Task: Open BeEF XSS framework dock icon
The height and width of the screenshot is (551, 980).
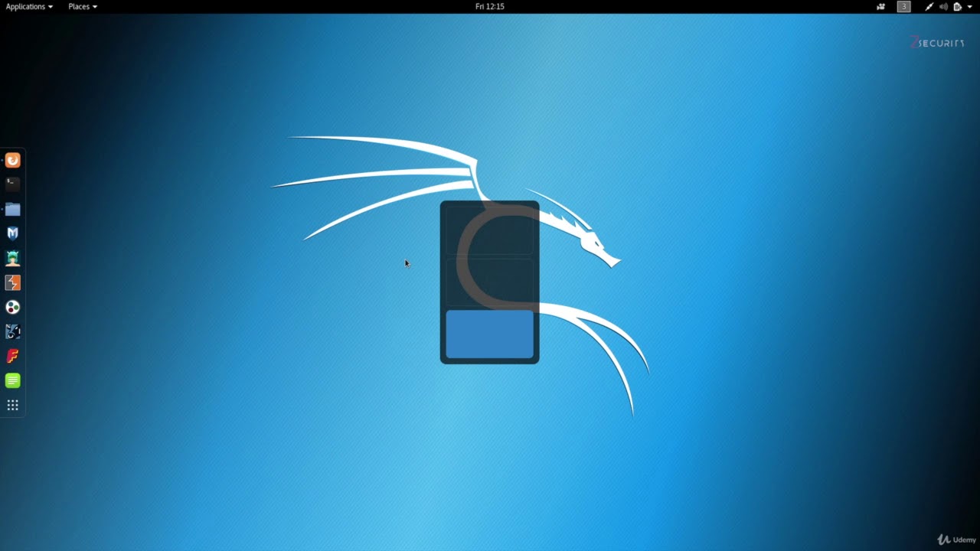Action: 12,331
